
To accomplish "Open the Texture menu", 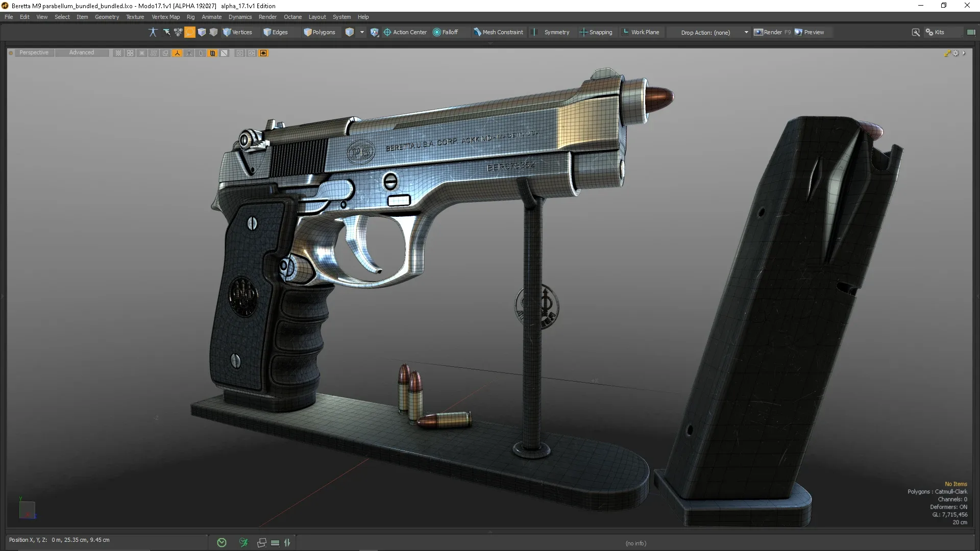I will tap(135, 17).
